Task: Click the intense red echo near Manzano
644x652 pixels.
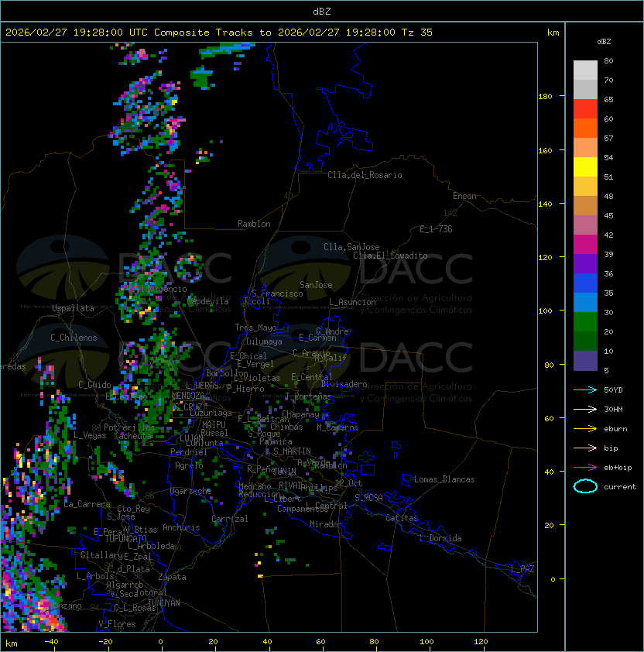Action: click(x=51, y=619)
